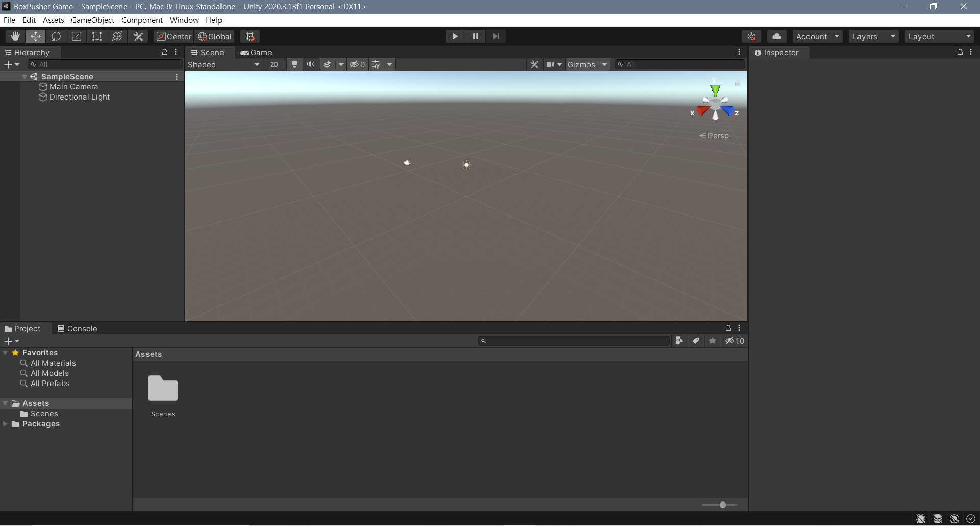The height and width of the screenshot is (526, 980).
Task: Select Main Camera in Hierarchy
Action: click(73, 87)
